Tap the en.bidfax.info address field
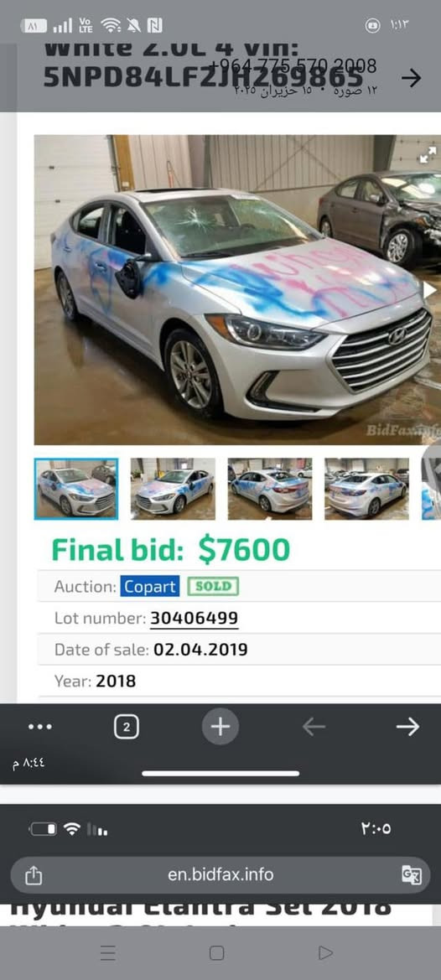Screen dimensions: 441x980 (x=220, y=874)
